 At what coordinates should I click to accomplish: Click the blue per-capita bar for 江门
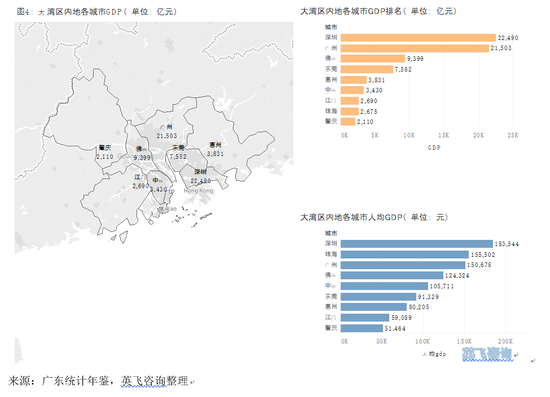(365, 317)
